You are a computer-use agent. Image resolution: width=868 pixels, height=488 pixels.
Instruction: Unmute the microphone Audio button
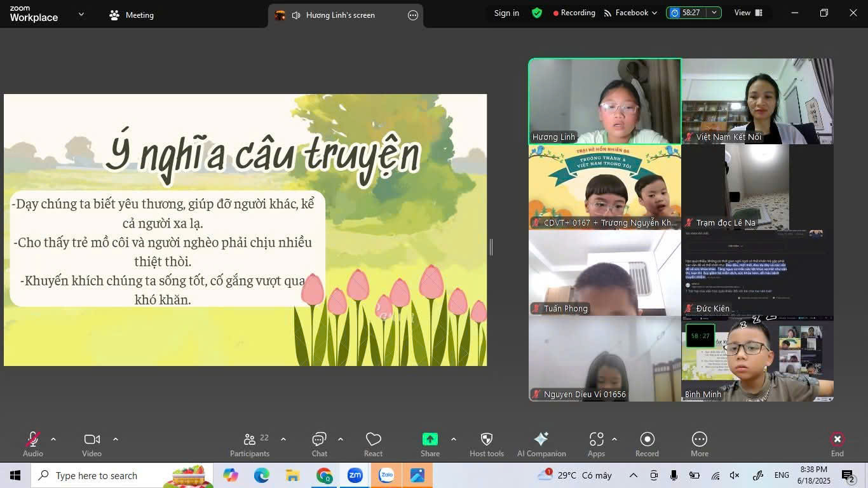click(33, 444)
